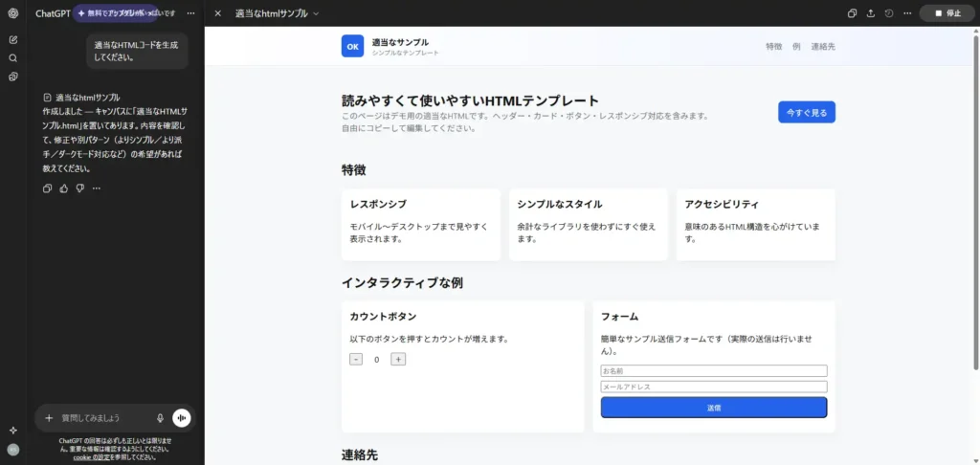Click the フォーム card title
980x465 pixels.
coord(619,317)
